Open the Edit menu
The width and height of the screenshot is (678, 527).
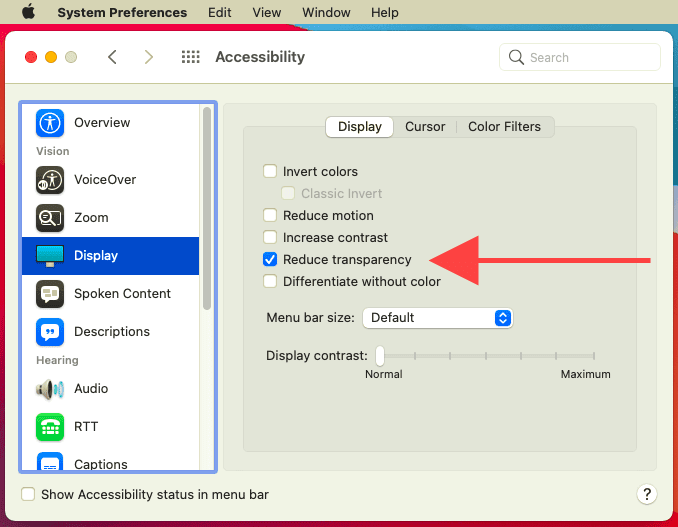pos(219,13)
